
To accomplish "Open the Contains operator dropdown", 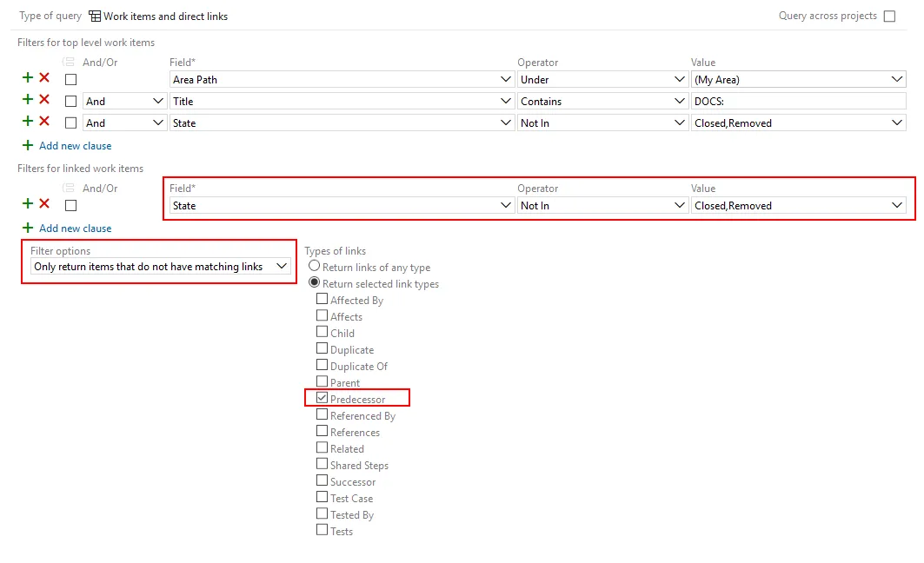I will [x=603, y=102].
